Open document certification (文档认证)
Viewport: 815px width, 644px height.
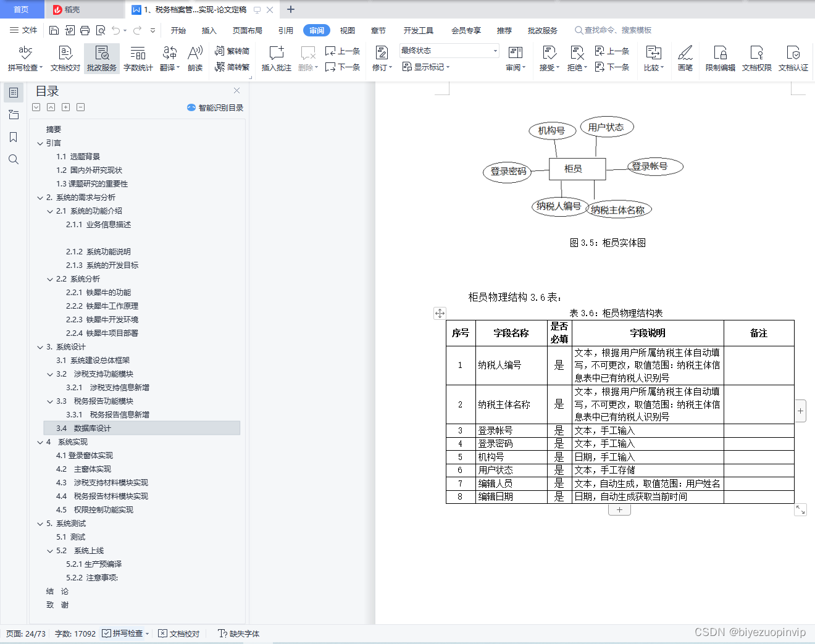pos(793,59)
